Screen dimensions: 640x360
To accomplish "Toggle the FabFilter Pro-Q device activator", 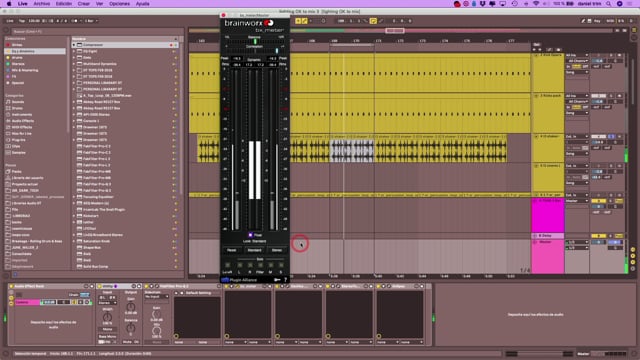I will (x=147, y=287).
